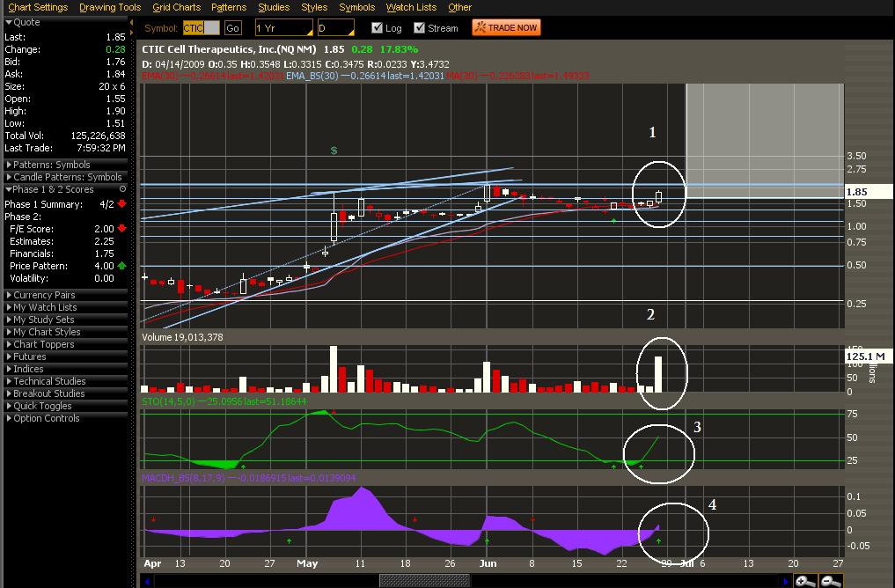The width and height of the screenshot is (895, 588).
Task: Click the May label on time axis
Action: point(307,563)
